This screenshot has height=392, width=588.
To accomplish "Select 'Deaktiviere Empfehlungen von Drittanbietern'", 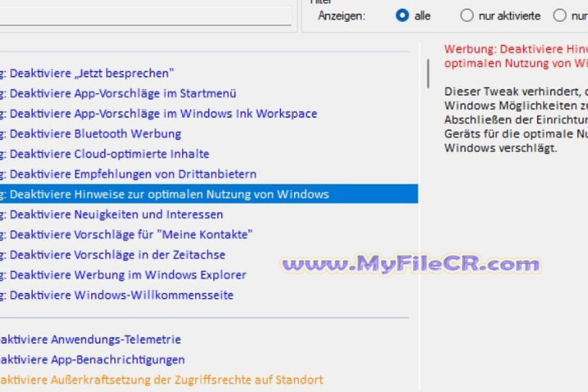I will click(x=132, y=174).
